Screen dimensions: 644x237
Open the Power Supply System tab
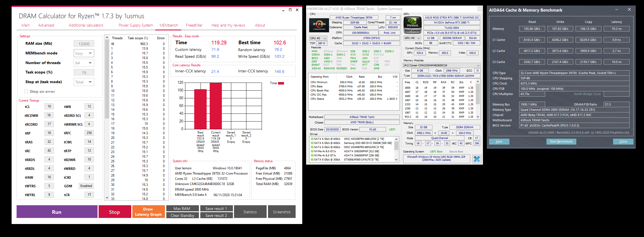pos(136,25)
